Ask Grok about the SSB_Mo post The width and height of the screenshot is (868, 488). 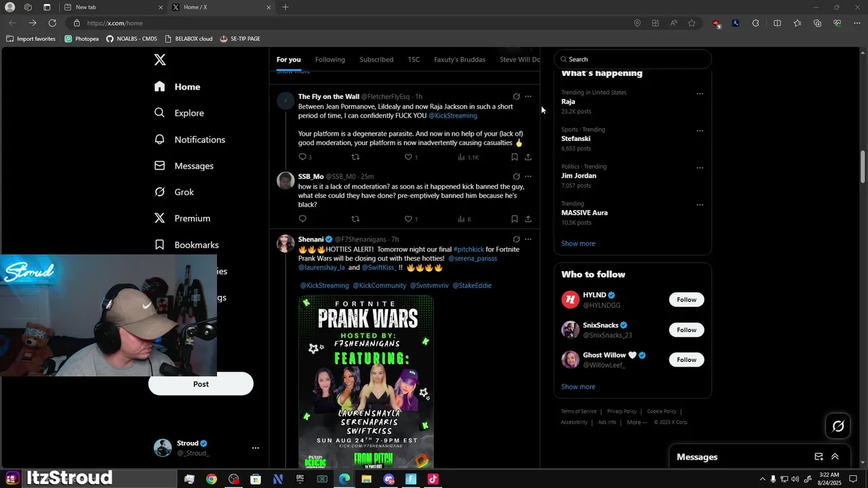point(516,177)
